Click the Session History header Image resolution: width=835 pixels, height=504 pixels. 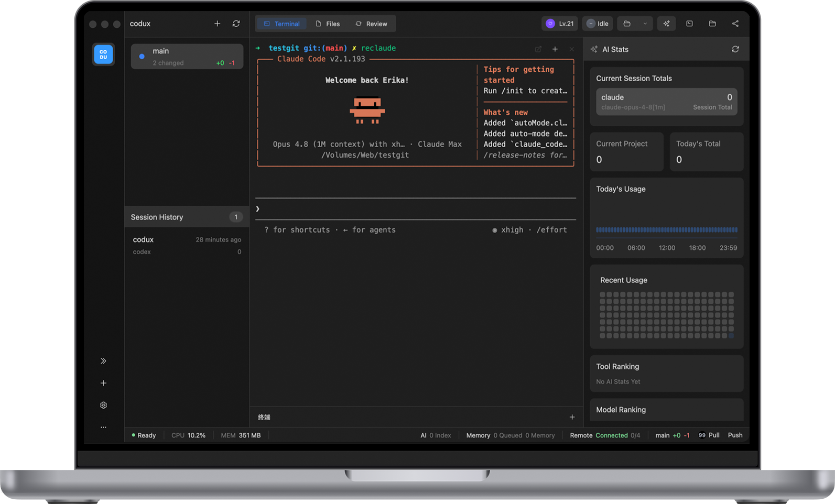point(187,217)
